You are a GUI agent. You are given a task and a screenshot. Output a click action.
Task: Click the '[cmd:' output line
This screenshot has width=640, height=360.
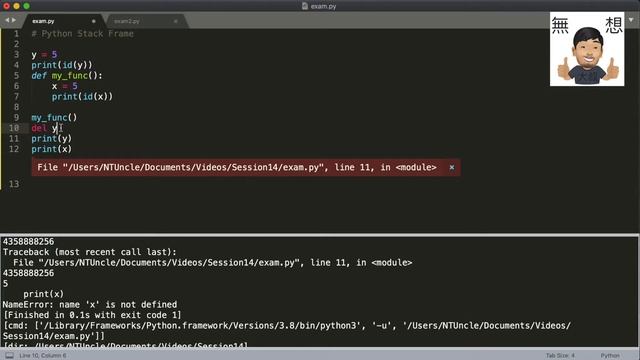[287, 331]
